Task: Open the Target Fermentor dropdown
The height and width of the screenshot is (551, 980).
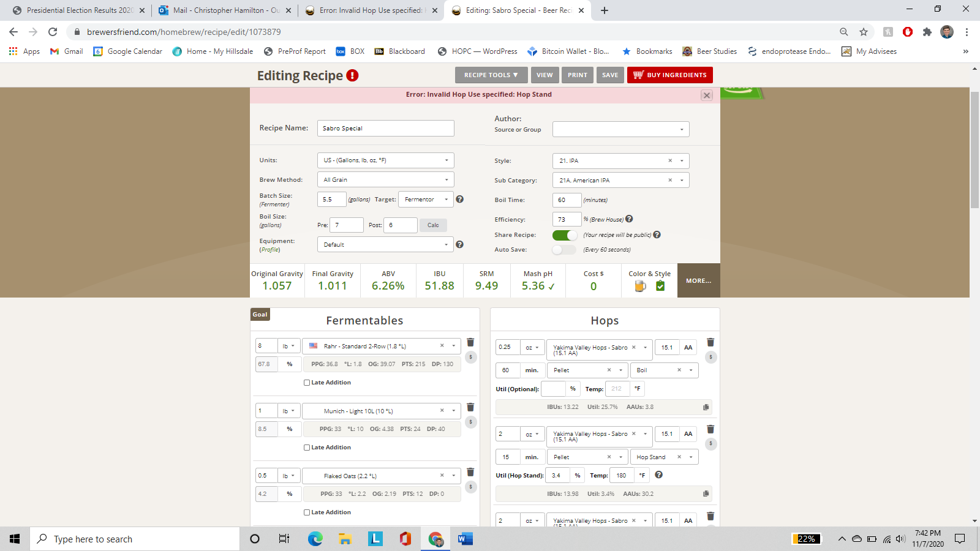Action: 426,200
